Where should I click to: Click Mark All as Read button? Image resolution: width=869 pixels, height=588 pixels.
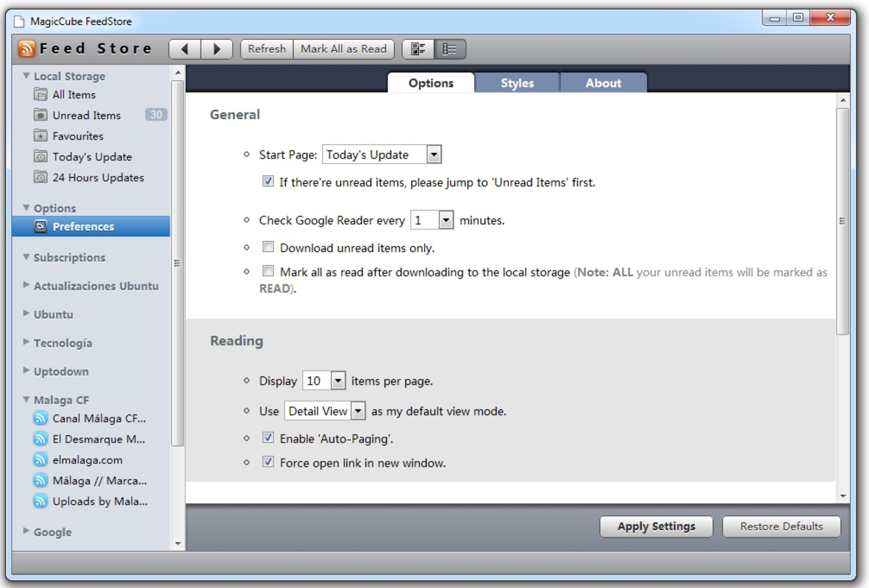tap(343, 49)
